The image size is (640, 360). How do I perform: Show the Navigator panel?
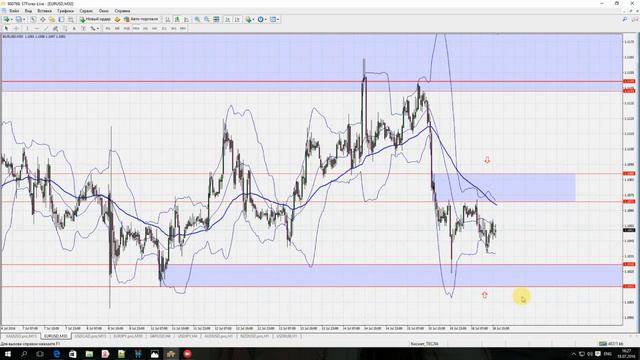(x=52, y=19)
